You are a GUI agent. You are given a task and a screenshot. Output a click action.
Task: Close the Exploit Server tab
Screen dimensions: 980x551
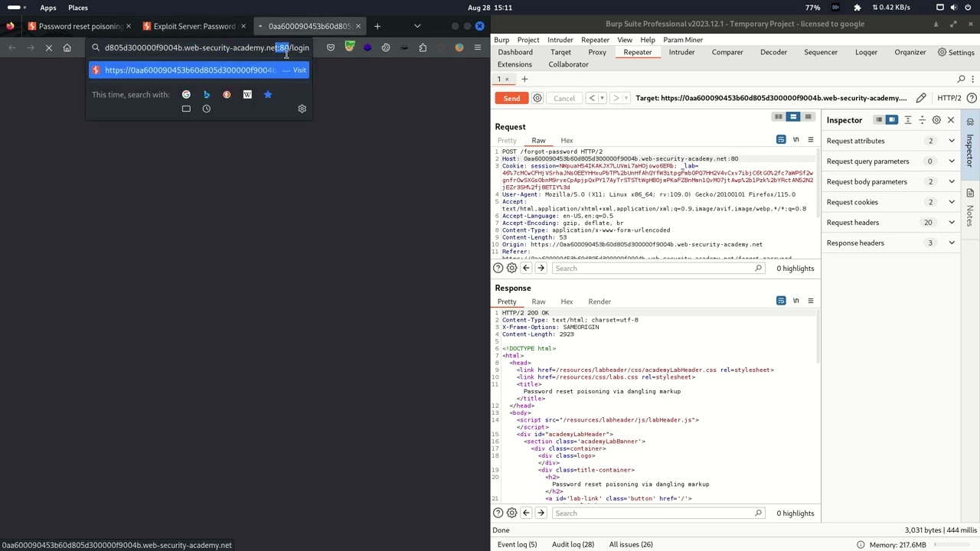pos(243,26)
